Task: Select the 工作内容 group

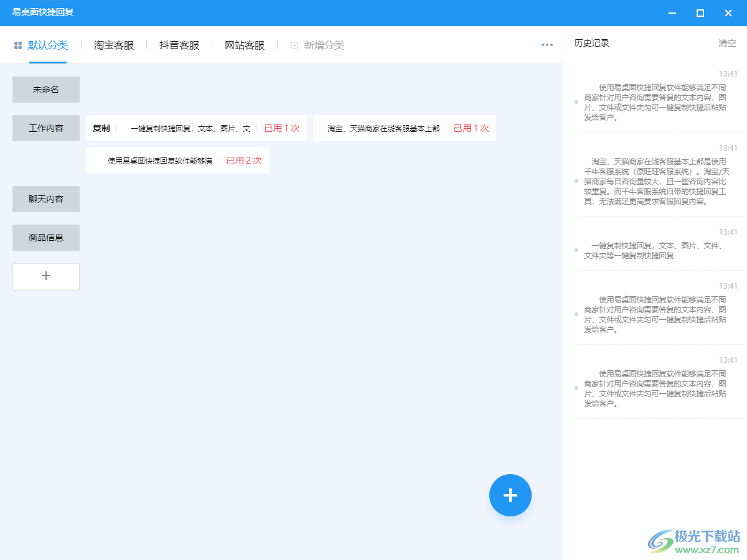Action: click(46, 128)
